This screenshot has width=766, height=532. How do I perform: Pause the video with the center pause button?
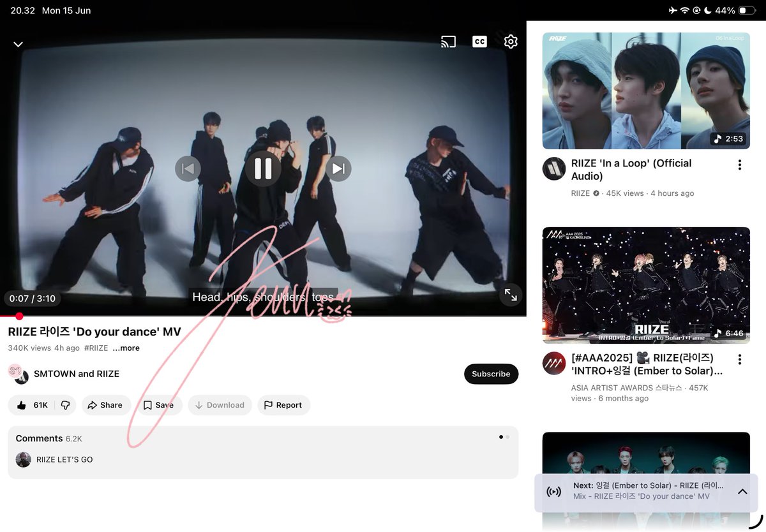263,168
